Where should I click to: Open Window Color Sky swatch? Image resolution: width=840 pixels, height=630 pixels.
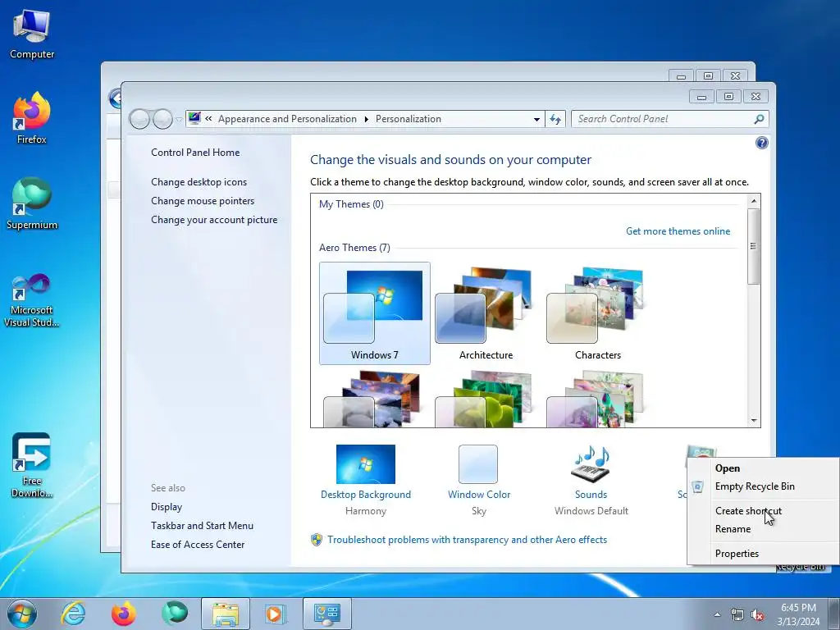click(x=478, y=464)
